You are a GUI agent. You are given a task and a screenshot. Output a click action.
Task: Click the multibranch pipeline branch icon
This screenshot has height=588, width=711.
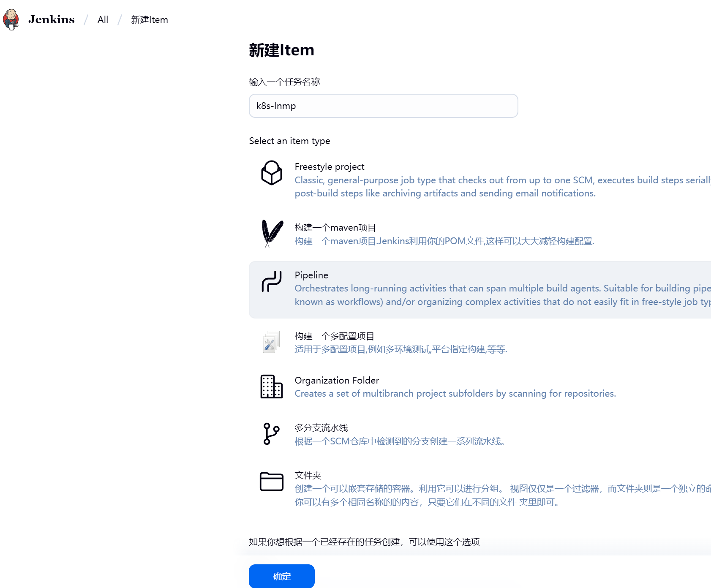272,434
